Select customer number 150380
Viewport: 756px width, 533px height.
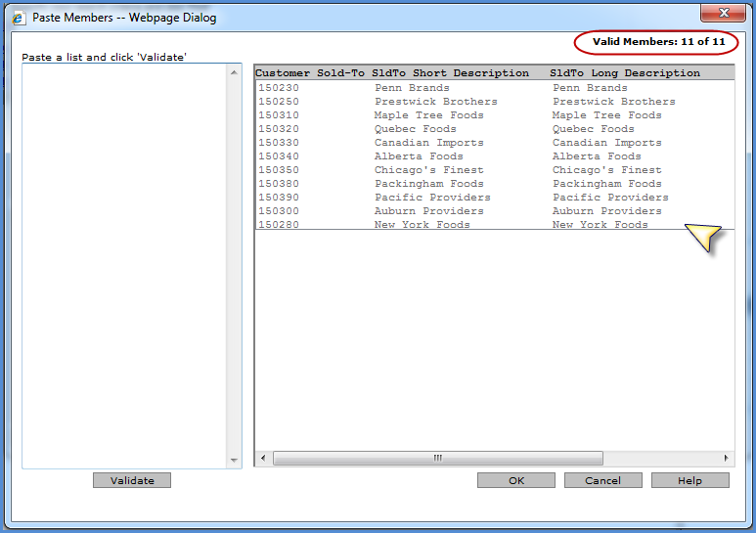(x=279, y=184)
